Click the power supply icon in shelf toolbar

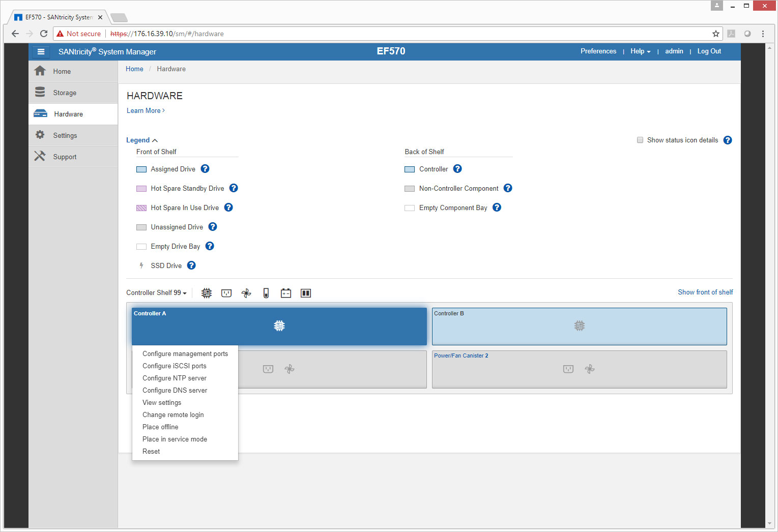tap(226, 293)
